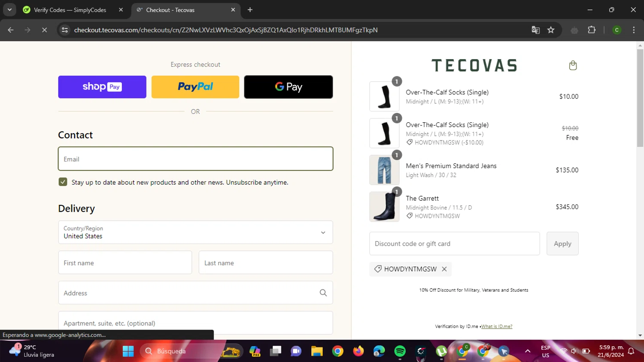Open uTorrent from the taskbar
Viewport: 644px width, 362px height.
click(x=441, y=351)
